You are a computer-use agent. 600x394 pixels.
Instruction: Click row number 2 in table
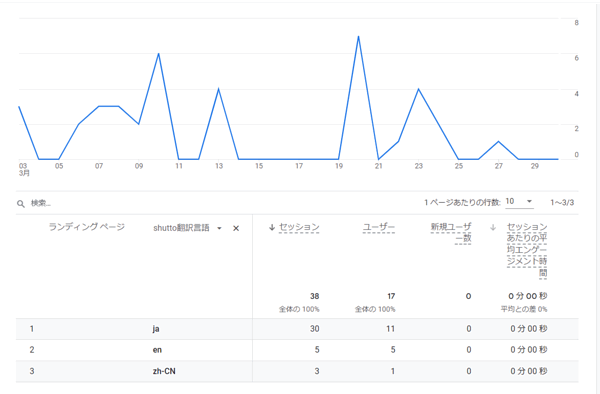coord(32,350)
